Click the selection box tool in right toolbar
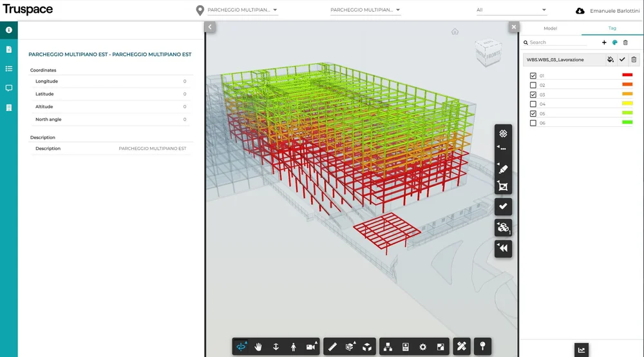644x357 pixels. (503, 186)
